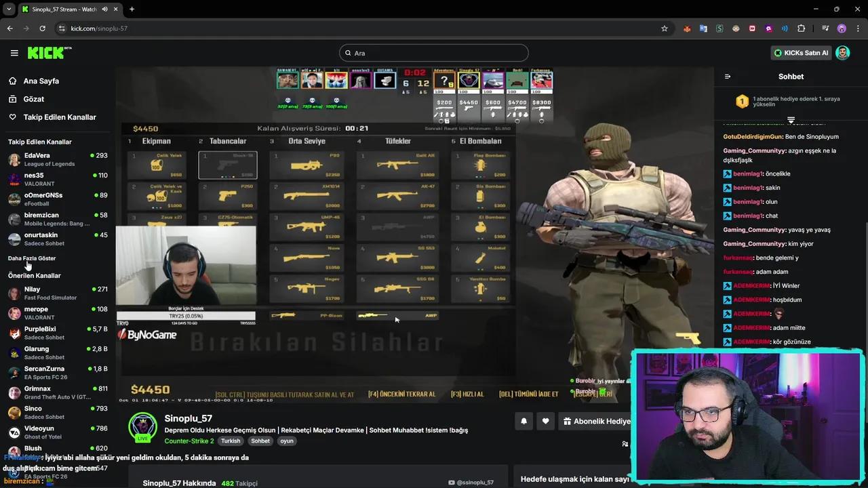Mute the Sinoplu_57 Stream tab audio
868x488 pixels.
(104, 9)
